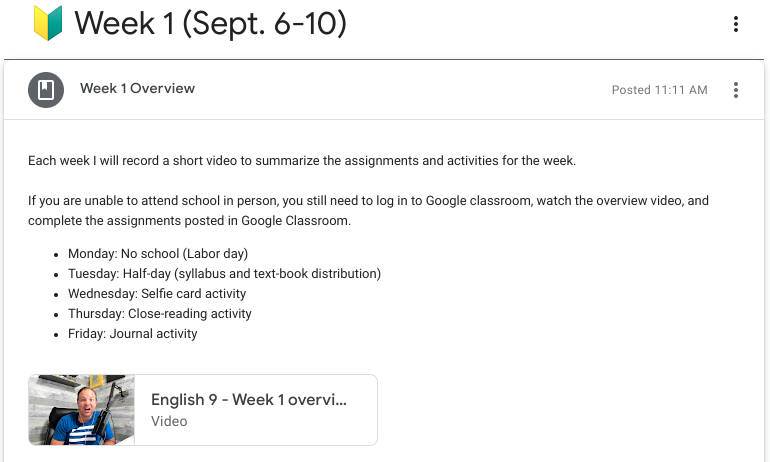Click the Friday: Journal activity bullet
Screen dimensions: 770x462
coord(133,334)
